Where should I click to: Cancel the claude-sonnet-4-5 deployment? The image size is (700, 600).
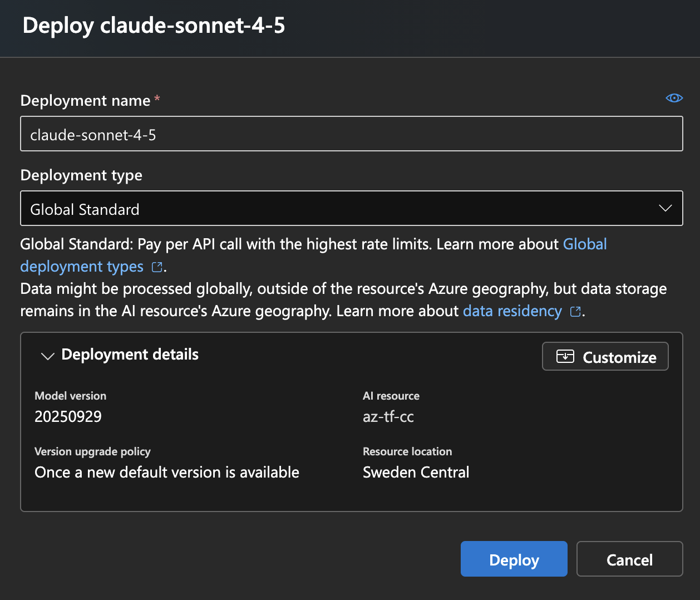(629, 559)
